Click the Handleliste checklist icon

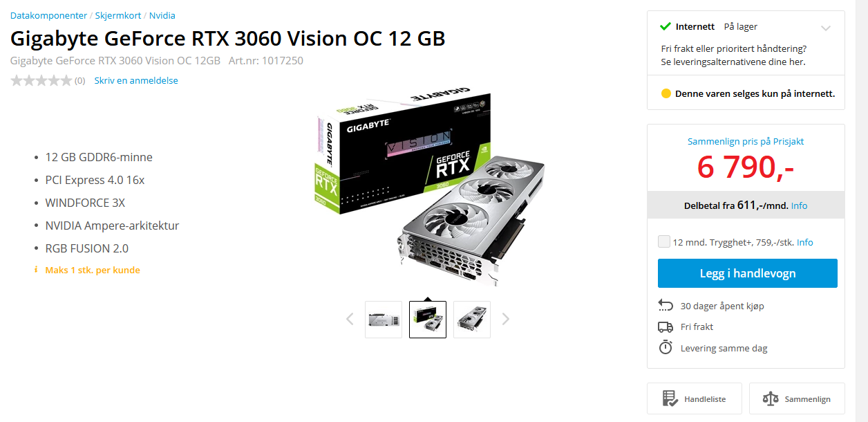669,398
